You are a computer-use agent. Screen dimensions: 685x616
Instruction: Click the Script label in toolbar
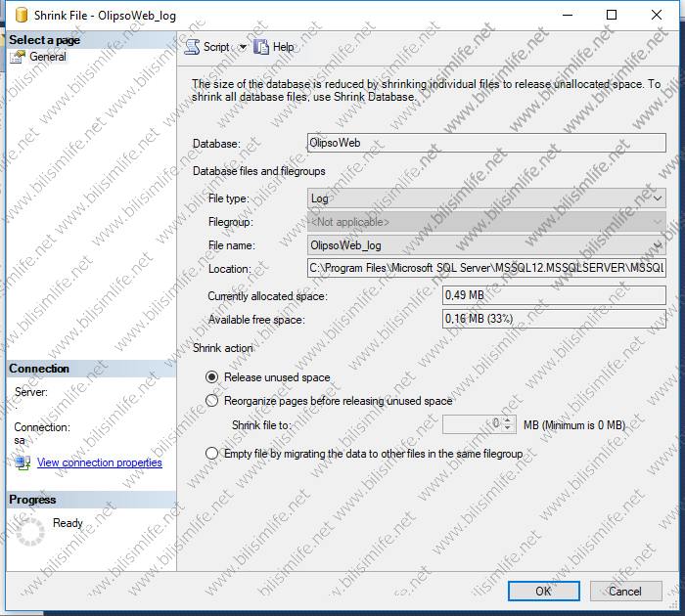tap(216, 47)
